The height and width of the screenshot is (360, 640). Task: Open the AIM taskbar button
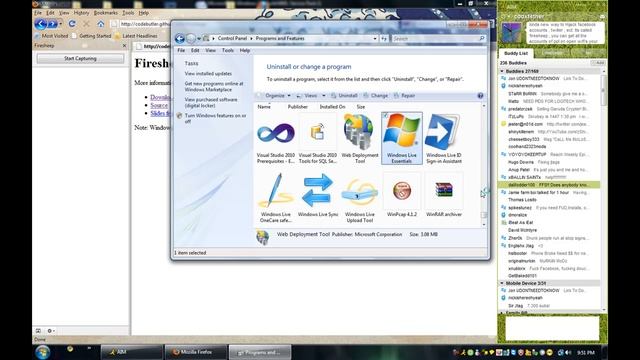click(x=131, y=352)
